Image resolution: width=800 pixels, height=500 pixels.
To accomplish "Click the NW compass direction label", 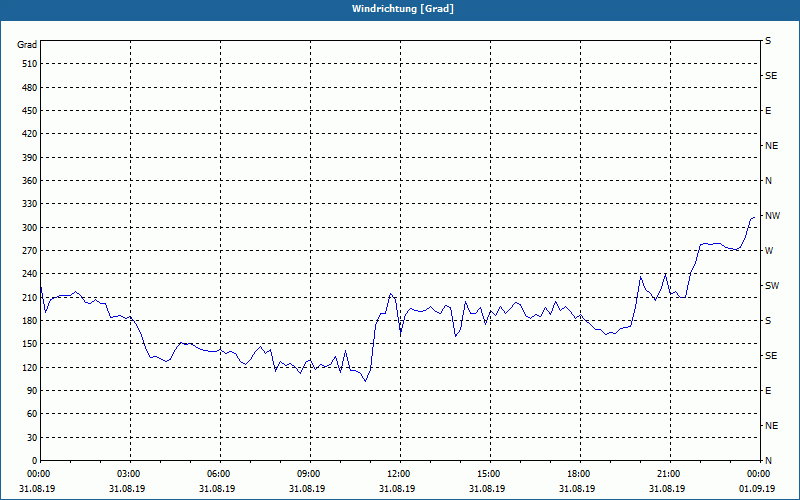I will point(772,216).
